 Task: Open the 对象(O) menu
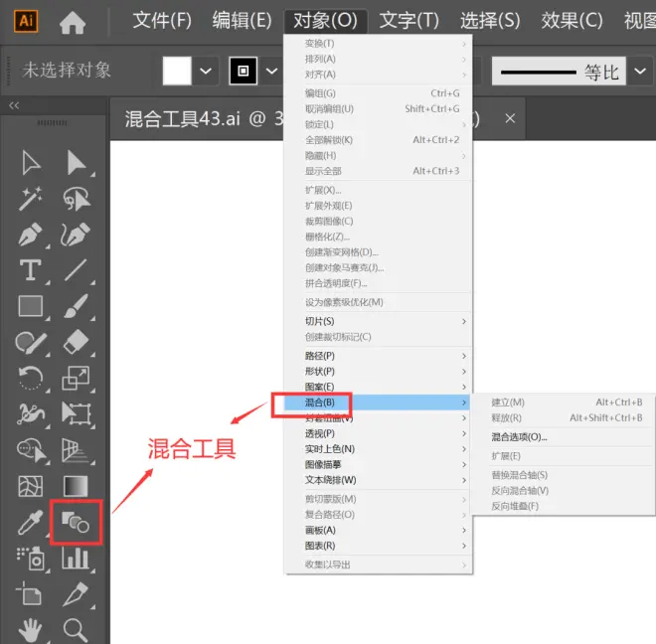tap(325, 21)
